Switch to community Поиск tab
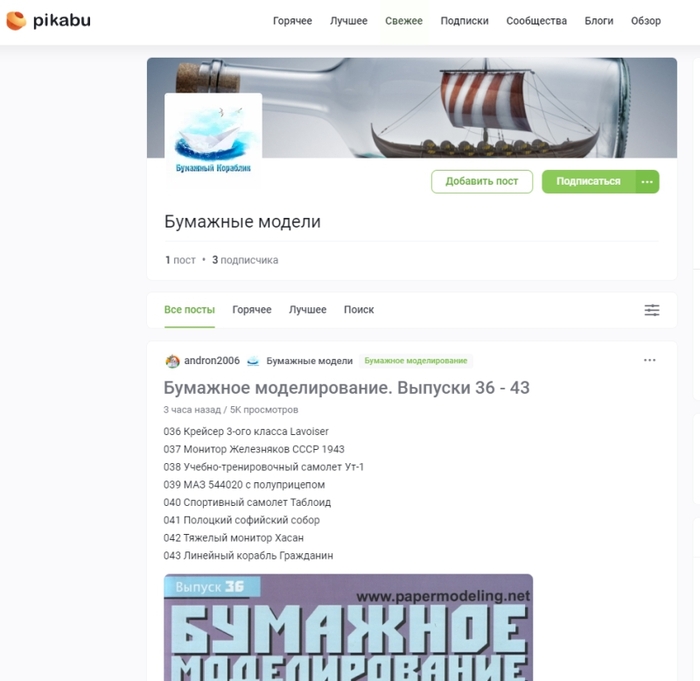700x681 pixels. click(x=359, y=310)
